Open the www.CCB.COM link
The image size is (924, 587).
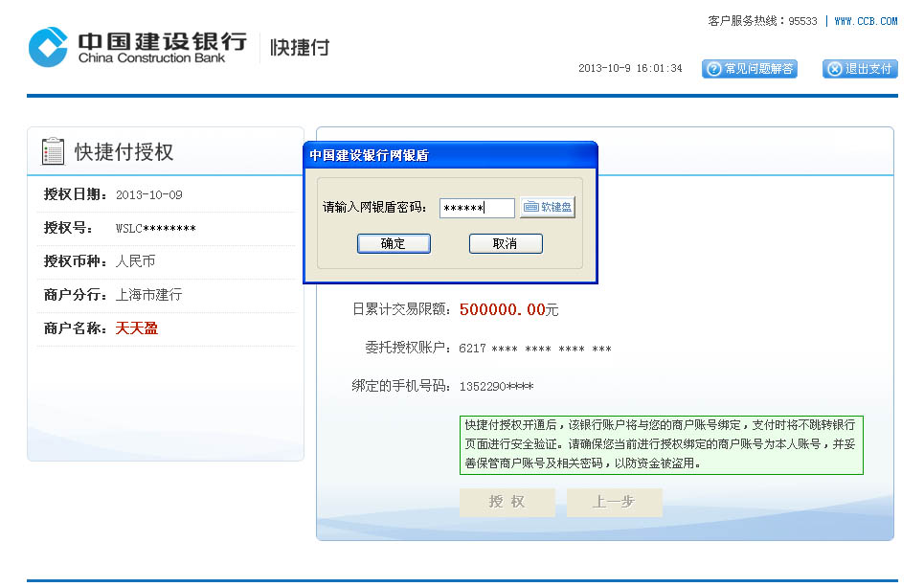[866, 21]
